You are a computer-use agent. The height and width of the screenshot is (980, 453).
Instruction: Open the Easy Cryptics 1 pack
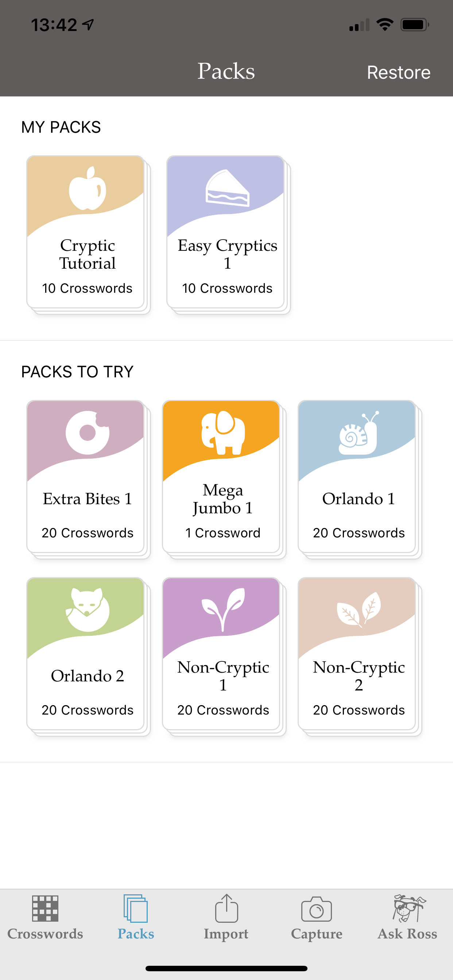pos(227,234)
